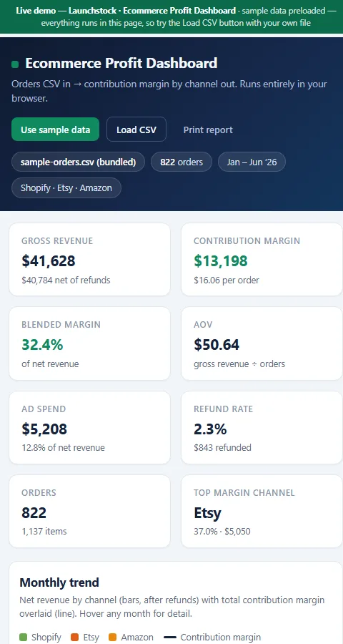Toggle the Shopify legend color swatch
This screenshot has width=343, height=644.
(x=24, y=638)
